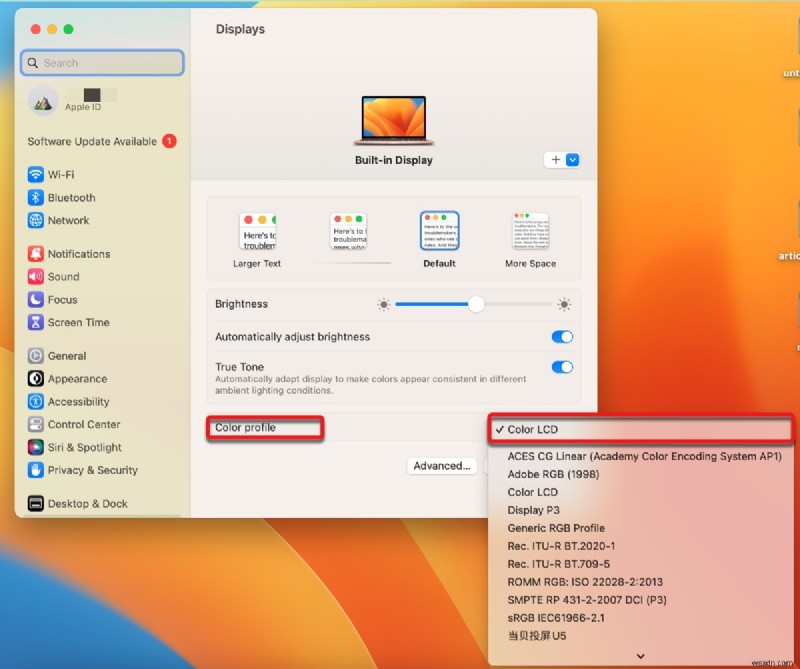Toggle Automatically adjust brightness switch
Viewport: 800px width, 669px height.
click(x=562, y=337)
